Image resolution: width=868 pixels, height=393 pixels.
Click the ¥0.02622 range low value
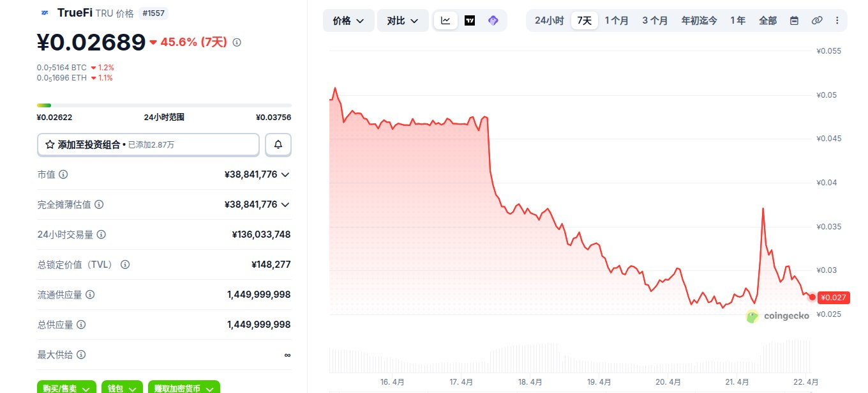(x=54, y=117)
